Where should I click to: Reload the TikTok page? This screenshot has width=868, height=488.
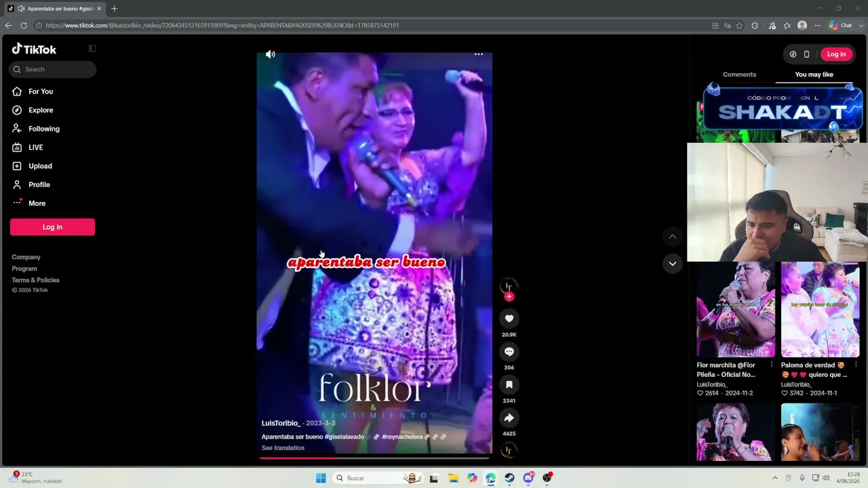[x=24, y=26]
